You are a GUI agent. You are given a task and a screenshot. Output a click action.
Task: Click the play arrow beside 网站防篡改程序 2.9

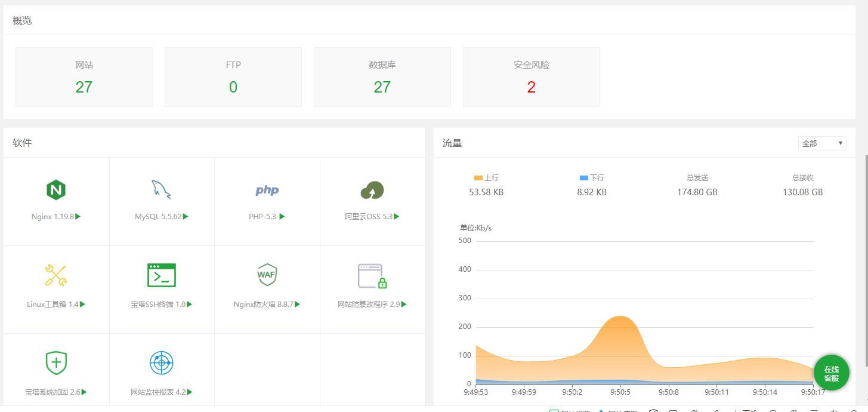(x=404, y=305)
